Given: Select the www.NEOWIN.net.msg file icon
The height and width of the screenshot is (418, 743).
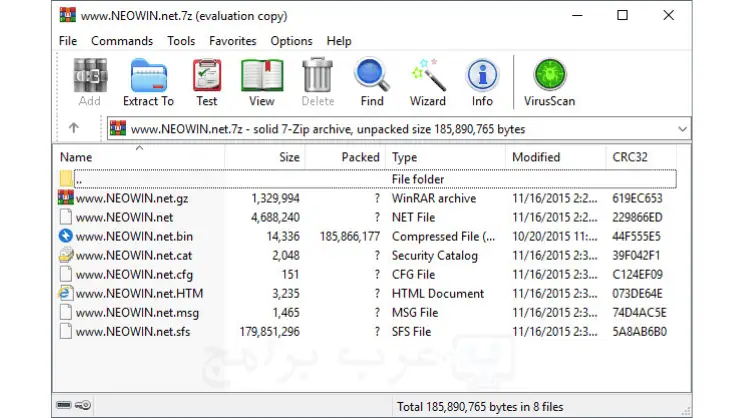Looking at the screenshot, I should point(66,312).
